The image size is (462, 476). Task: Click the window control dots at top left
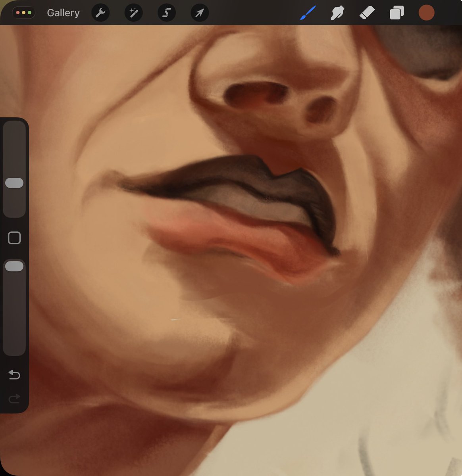tap(23, 12)
